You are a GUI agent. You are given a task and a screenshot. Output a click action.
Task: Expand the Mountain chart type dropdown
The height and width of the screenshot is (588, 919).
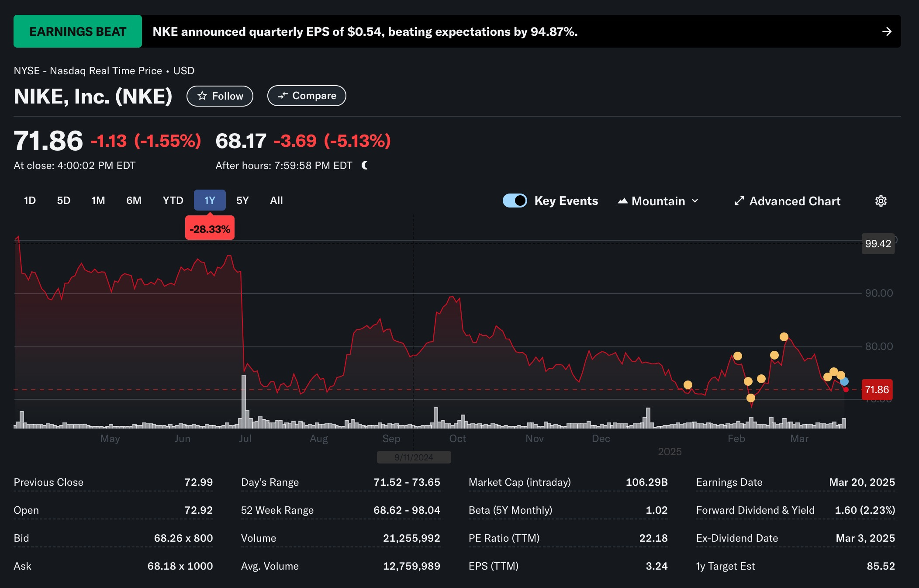pyautogui.click(x=695, y=201)
